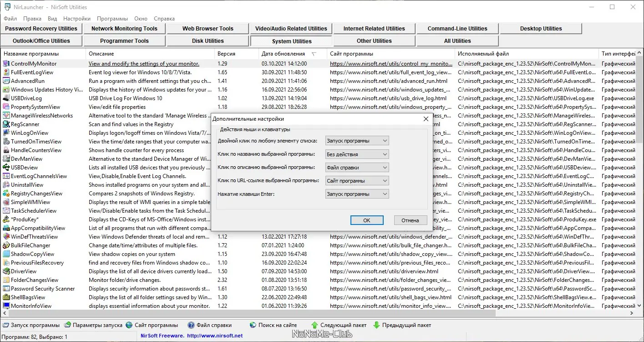Click the ShadowCopyView icon
The width and height of the screenshot is (644, 342).
6,254
